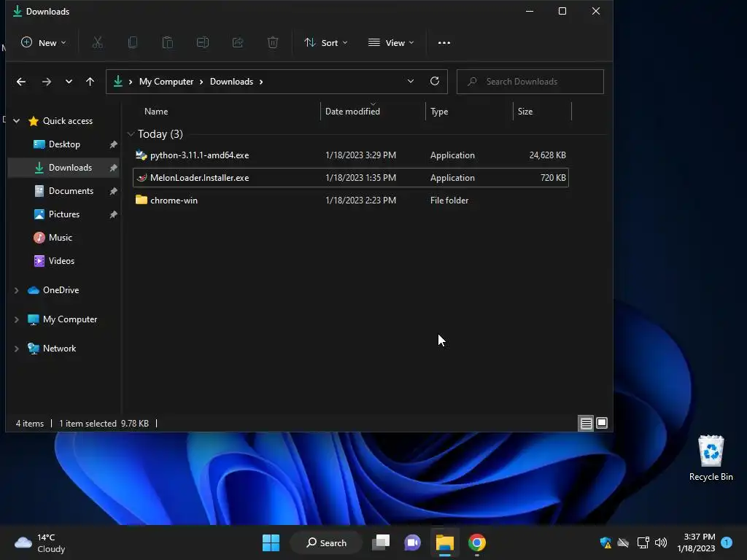Select Downloads in navigation pane
747x560 pixels.
tap(64, 168)
